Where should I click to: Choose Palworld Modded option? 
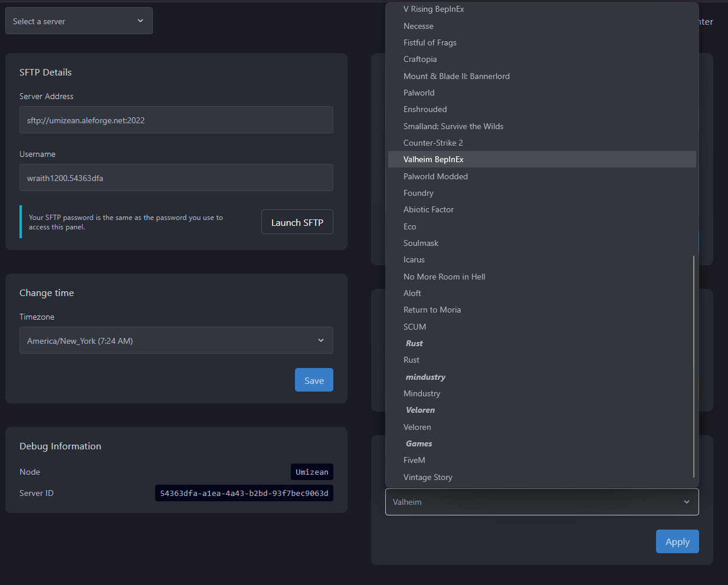coord(435,176)
